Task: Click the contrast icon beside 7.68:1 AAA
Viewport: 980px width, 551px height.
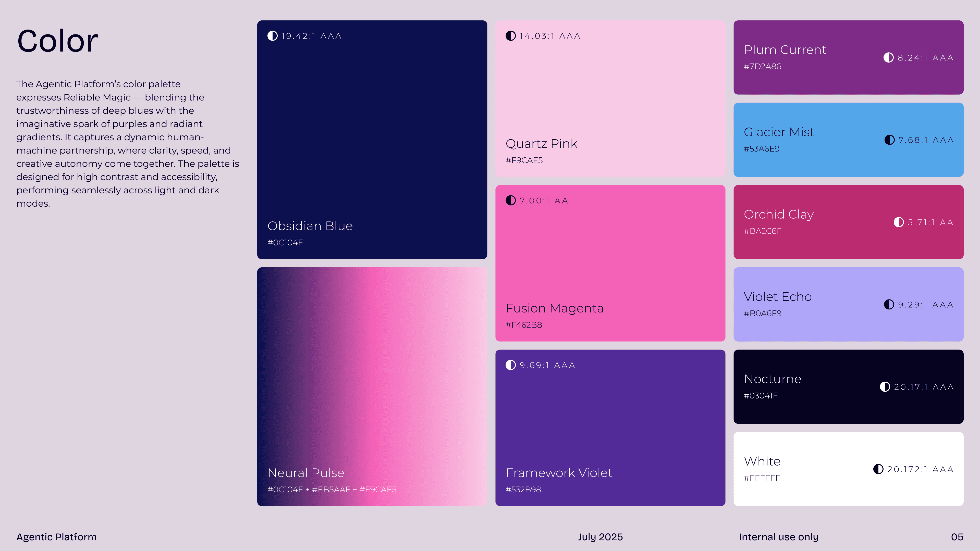Action: (x=889, y=140)
